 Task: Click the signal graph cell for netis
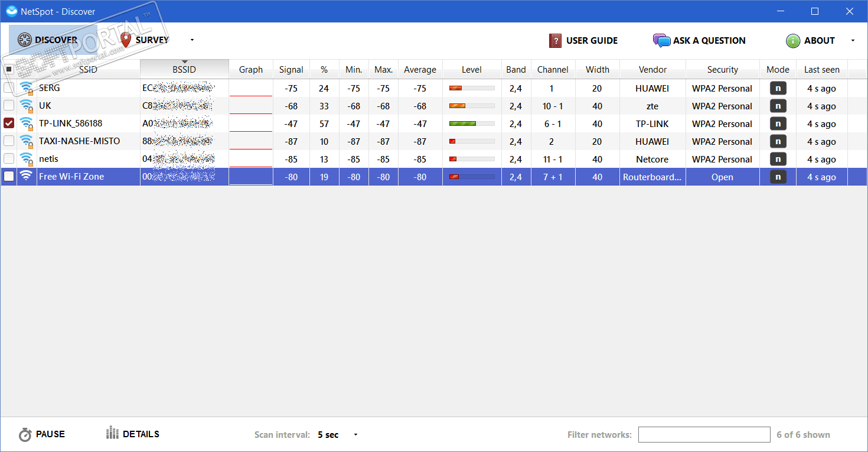[x=251, y=160]
